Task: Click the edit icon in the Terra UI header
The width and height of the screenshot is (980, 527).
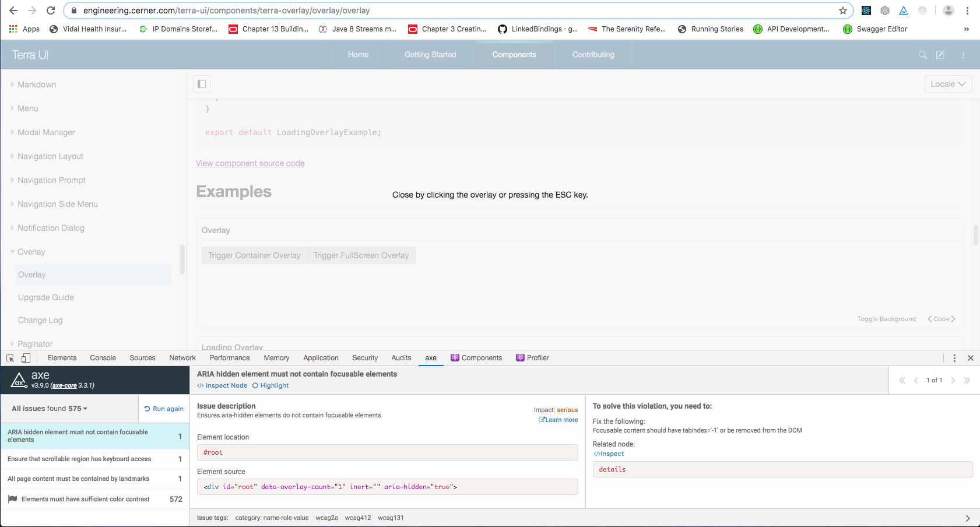Action: click(940, 54)
